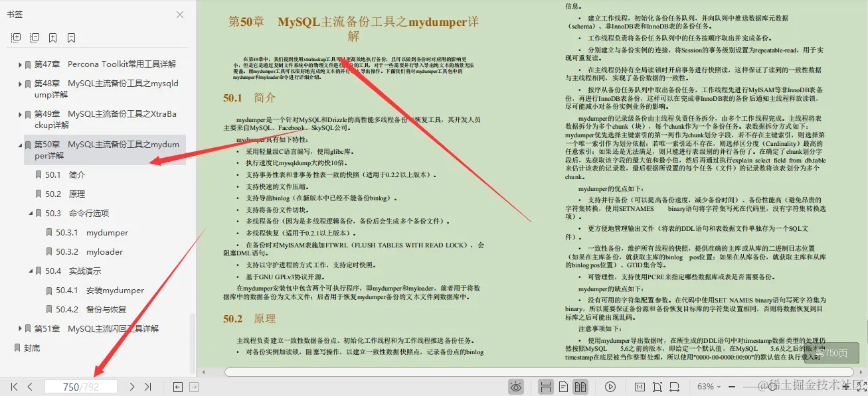Add a new bookmark for current page
This screenshot has height=396, width=868.
click(x=52, y=37)
